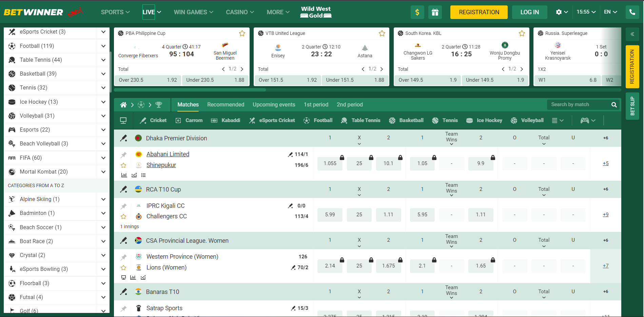Switch to 2nd period tab

tap(350, 105)
